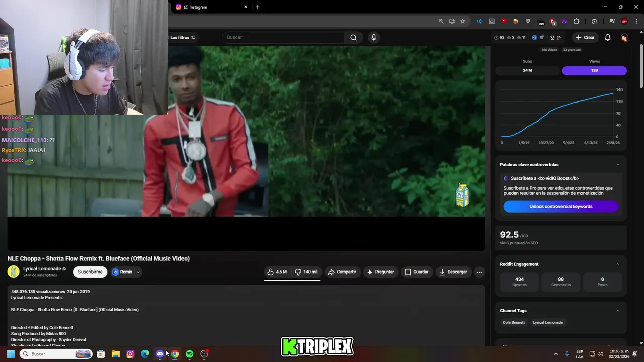
Task: Close the Instagram browser tab
Action: coord(246,7)
